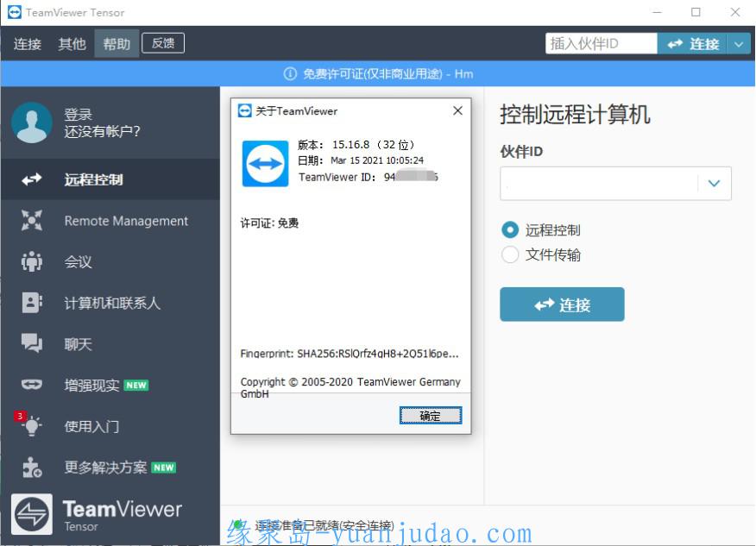Viewport: 756px width, 546px height.
Task: Click the Remote Control arrows icon in sidebar
Action: [32, 179]
